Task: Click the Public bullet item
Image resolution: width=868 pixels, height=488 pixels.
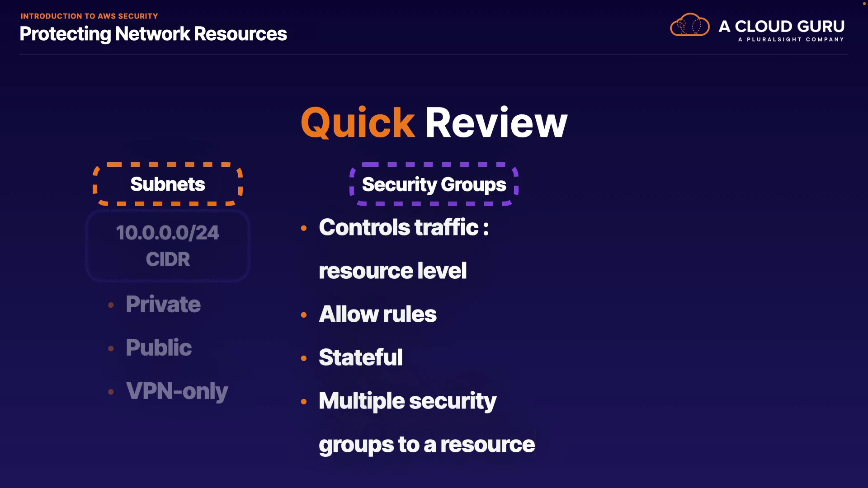Action: (x=159, y=347)
